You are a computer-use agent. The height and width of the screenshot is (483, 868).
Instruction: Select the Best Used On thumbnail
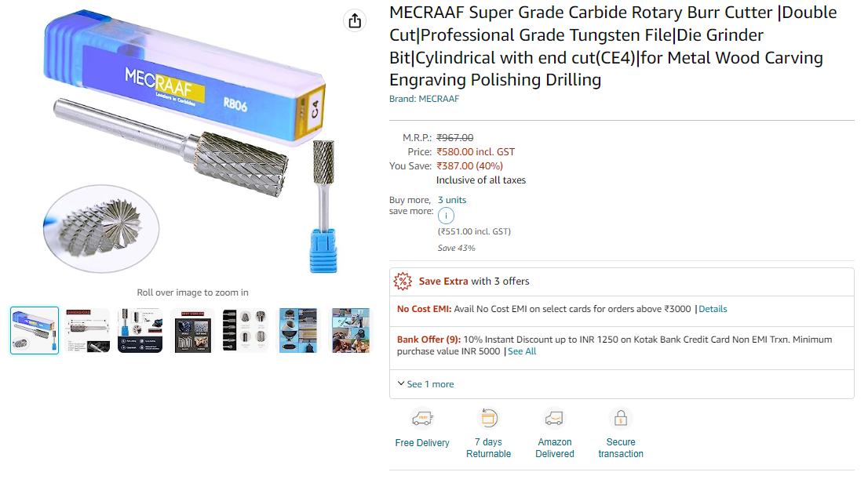[193, 330]
